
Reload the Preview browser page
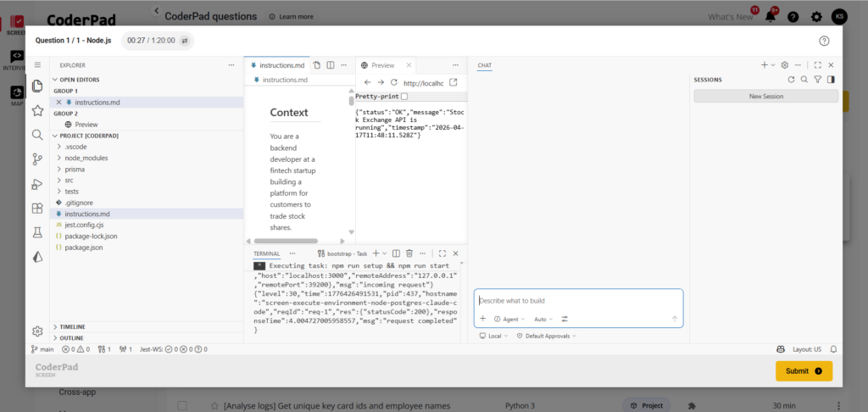(x=393, y=82)
